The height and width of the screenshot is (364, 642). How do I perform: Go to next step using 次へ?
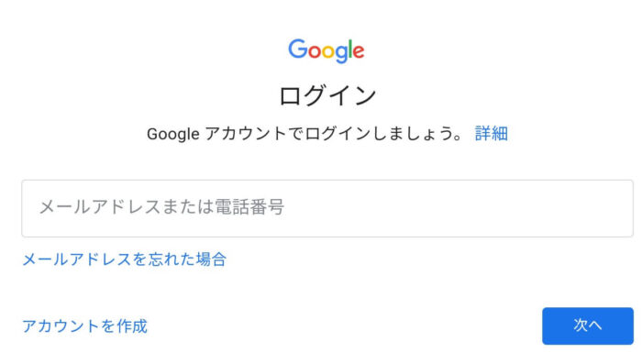pos(588,325)
